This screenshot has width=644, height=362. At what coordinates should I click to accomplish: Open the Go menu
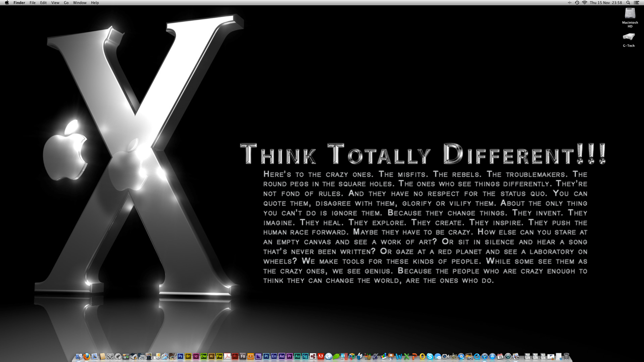[x=66, y=3]
